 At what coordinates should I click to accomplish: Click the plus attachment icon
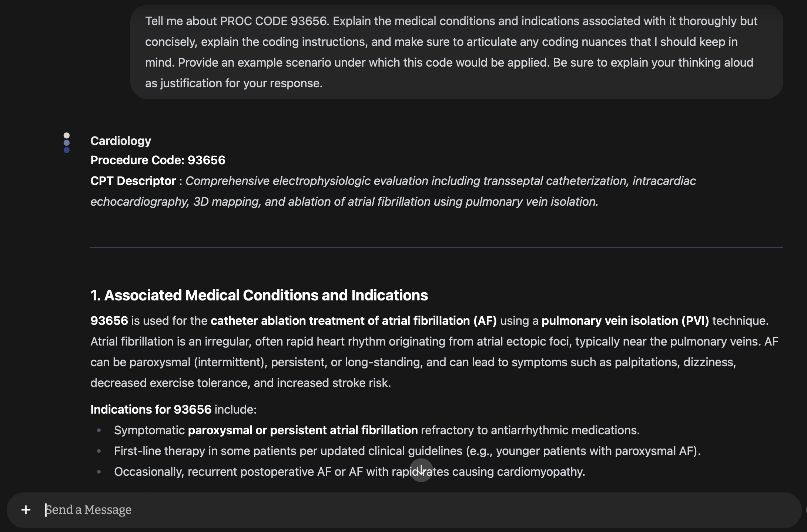coord(26,510)
